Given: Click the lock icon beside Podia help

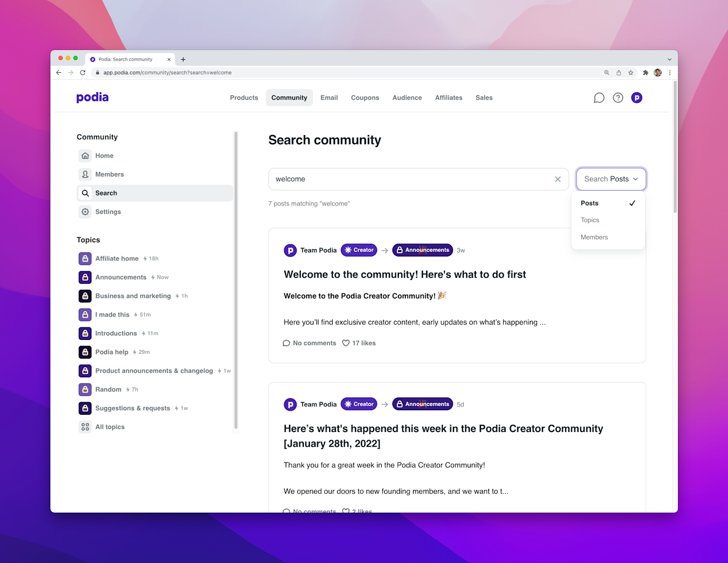Looking at the screenshot, I should click(x=85, y=352).
